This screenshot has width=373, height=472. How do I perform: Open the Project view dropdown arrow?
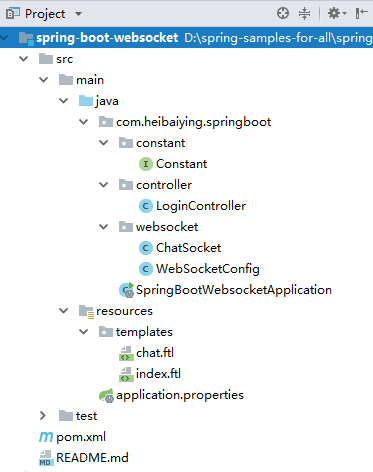[78, 14]
